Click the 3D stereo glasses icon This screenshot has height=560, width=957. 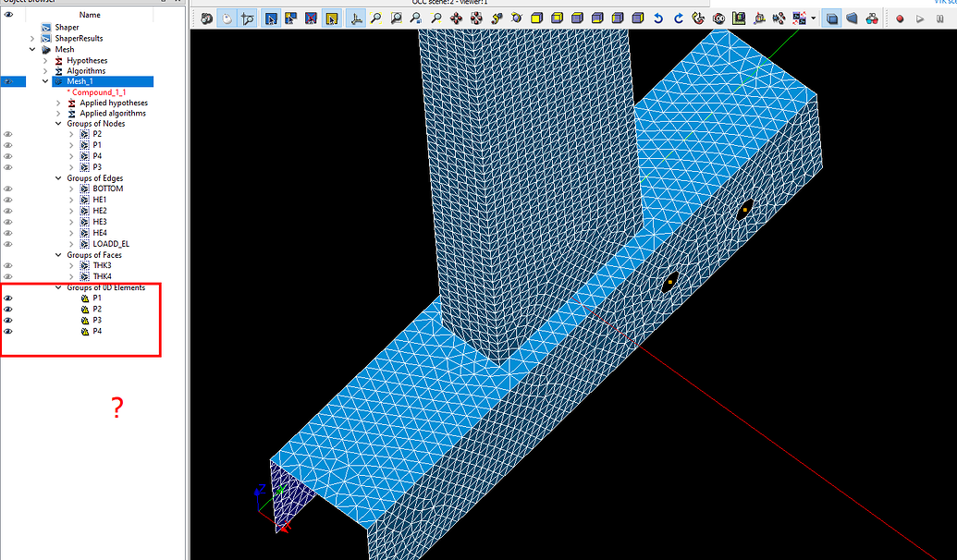pyautogui.click(x=872, y=18)
